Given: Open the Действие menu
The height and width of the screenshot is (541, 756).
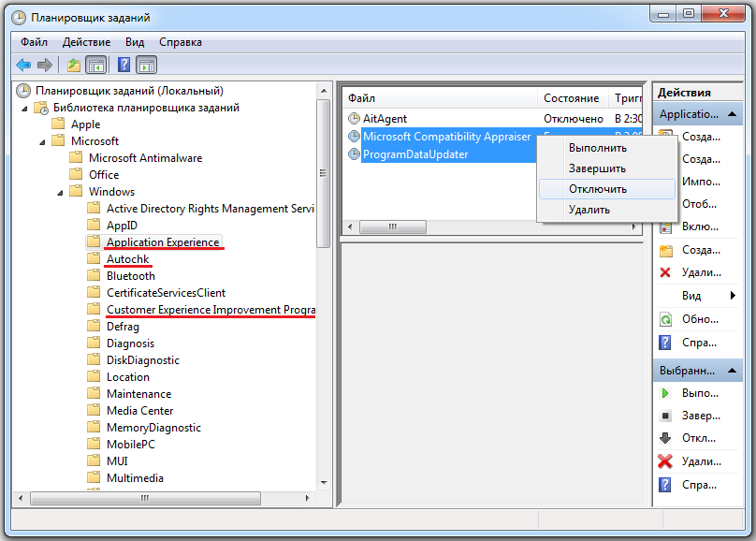Looking at the screenshot, I should point(86,42).
